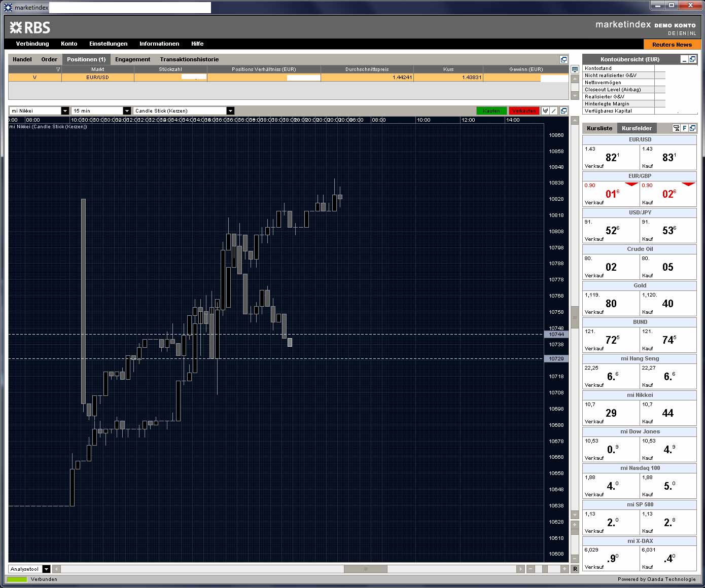
Task: Click Gold Kauf price tile
Action: click(668, 303)
